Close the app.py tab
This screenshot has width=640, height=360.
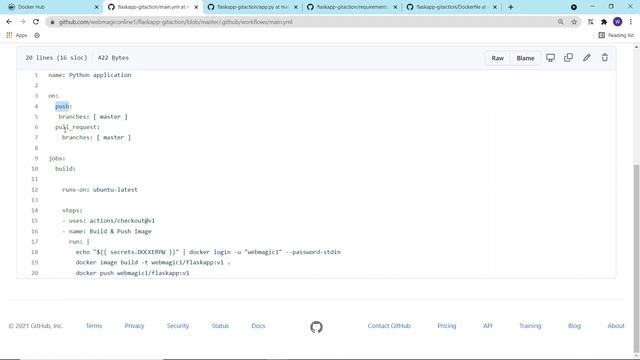pos(296,7)
